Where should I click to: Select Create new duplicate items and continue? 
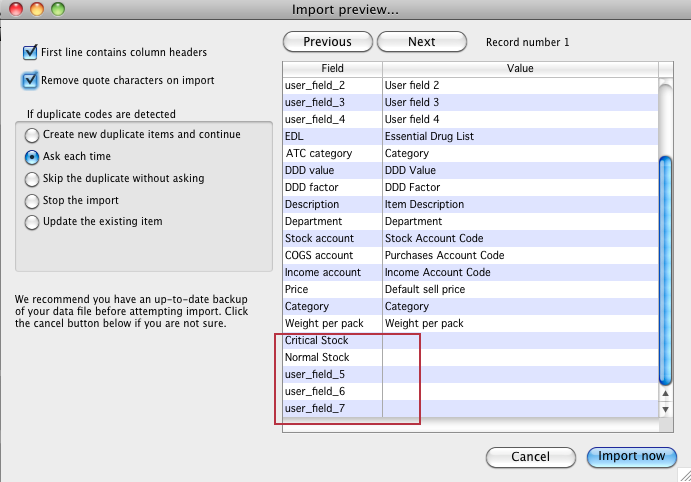point(32,135)
